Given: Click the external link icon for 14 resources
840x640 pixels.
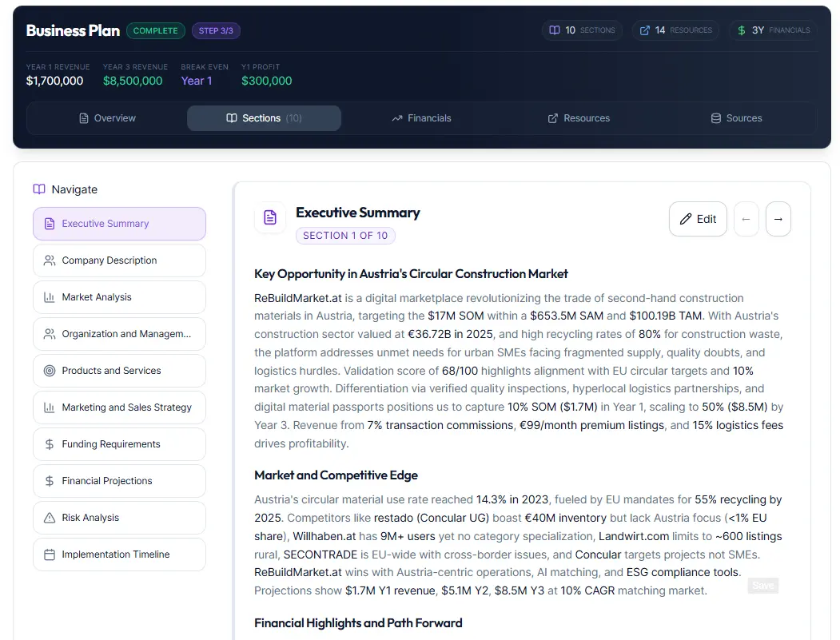Looking at the screenshot, I should (x=644, y=30).
